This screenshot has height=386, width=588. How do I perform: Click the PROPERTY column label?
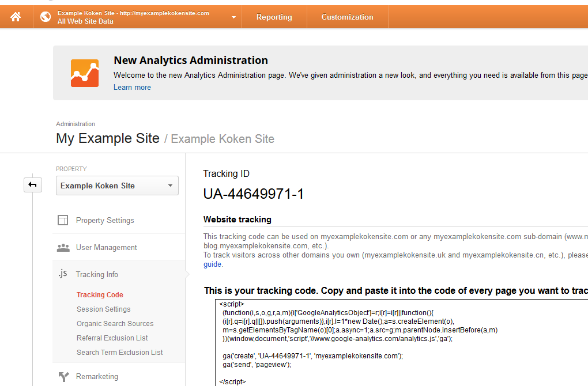coord(71,169)
